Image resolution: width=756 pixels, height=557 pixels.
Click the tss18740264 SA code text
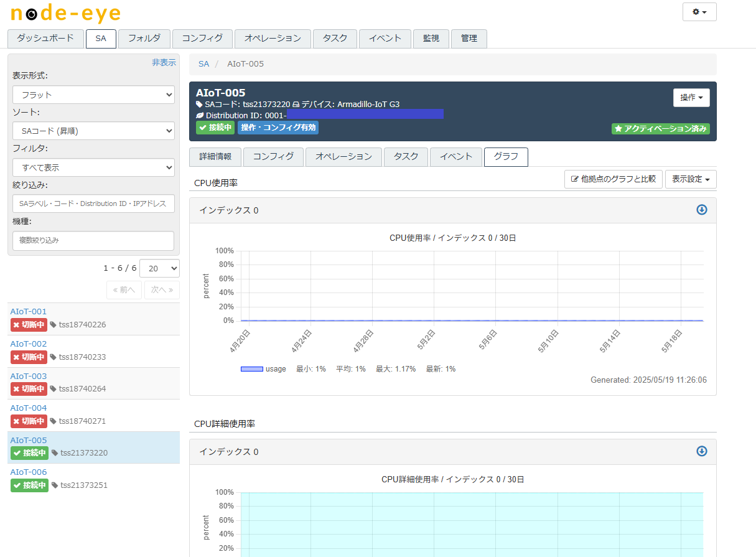[x=83, y=389]
